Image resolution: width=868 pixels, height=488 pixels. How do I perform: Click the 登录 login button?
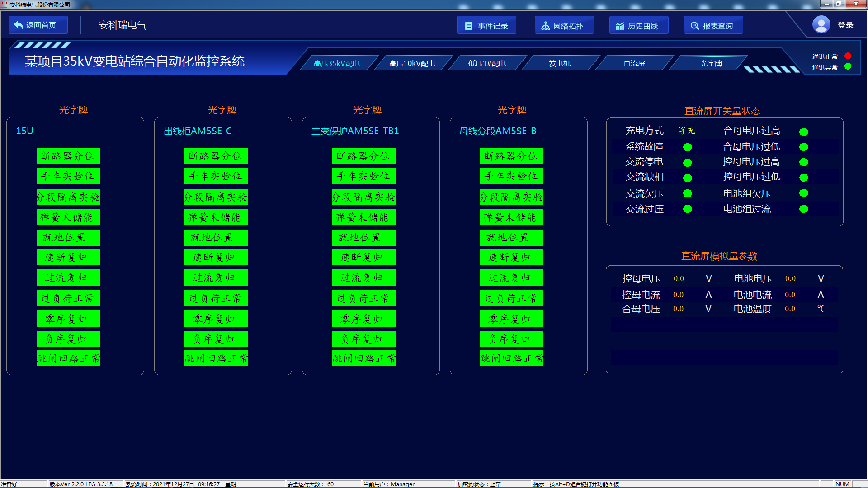pyautogui.click(x=845, y=25)
